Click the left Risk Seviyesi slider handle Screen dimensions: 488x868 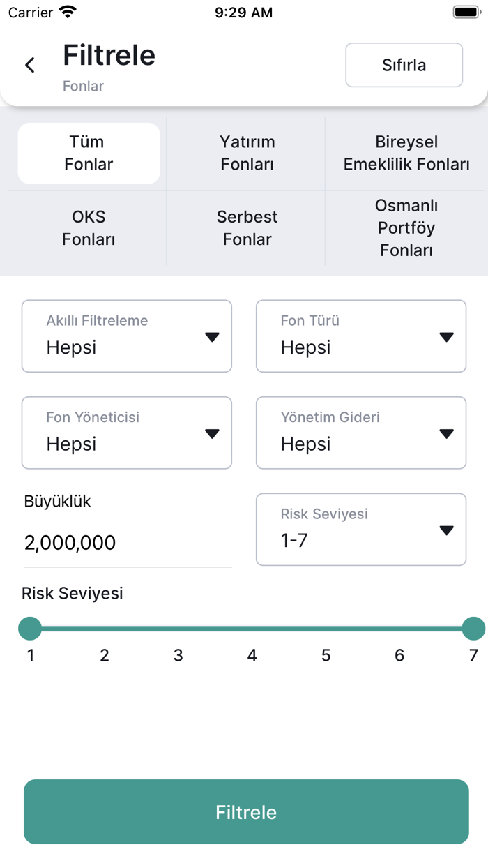(x=30, y=628)
